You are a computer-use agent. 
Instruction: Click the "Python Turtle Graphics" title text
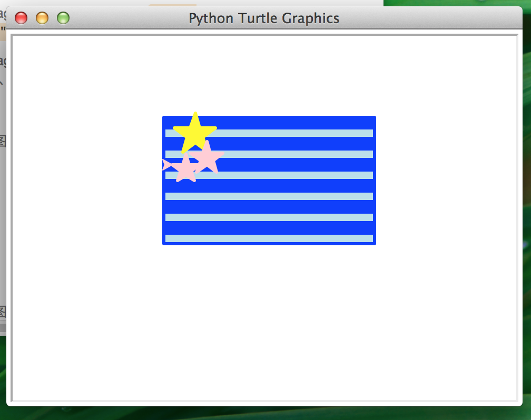tap(264, 18)
